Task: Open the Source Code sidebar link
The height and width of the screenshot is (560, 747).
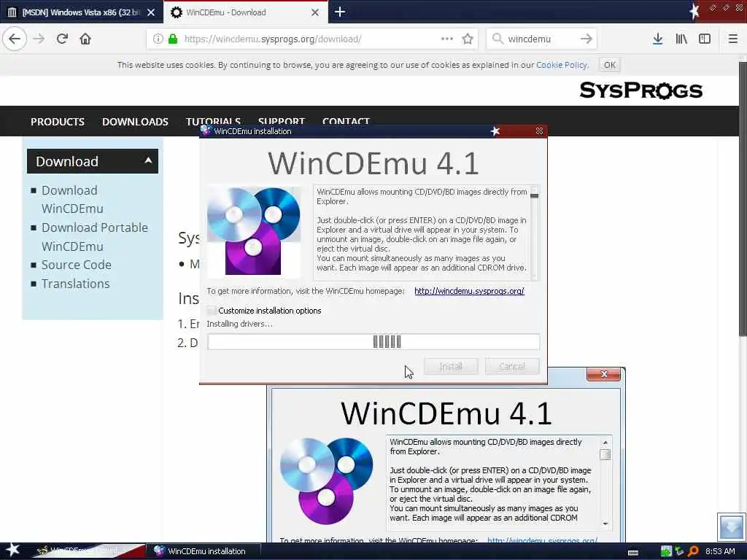Action: tap(76, 265)
